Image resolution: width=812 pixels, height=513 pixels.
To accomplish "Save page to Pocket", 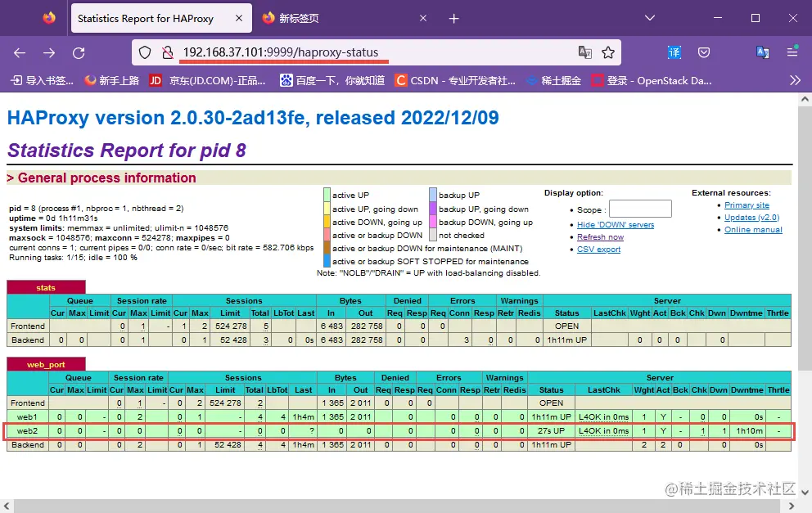I will [704, 52].
